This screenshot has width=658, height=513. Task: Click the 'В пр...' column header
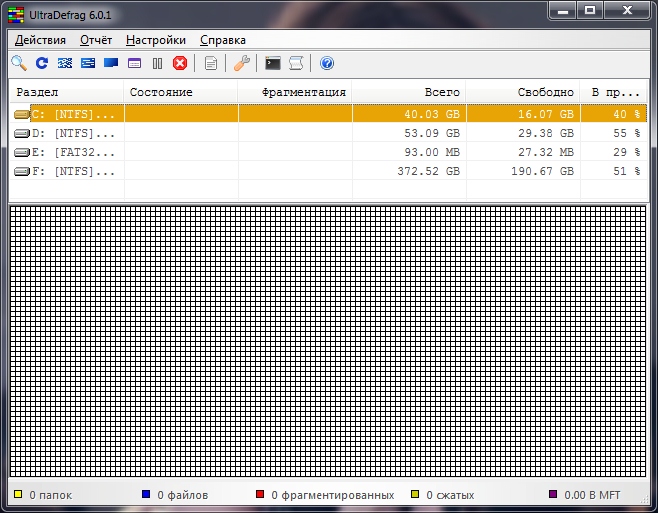pos(614,92)
